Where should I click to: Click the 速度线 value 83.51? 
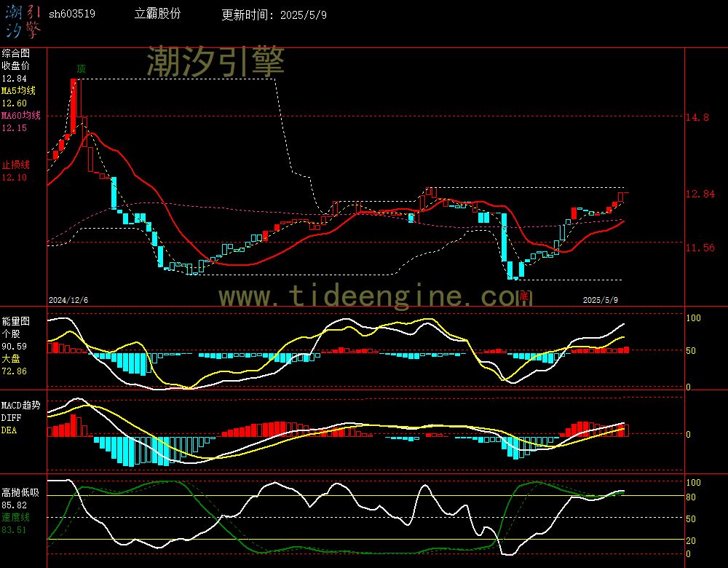15,530
